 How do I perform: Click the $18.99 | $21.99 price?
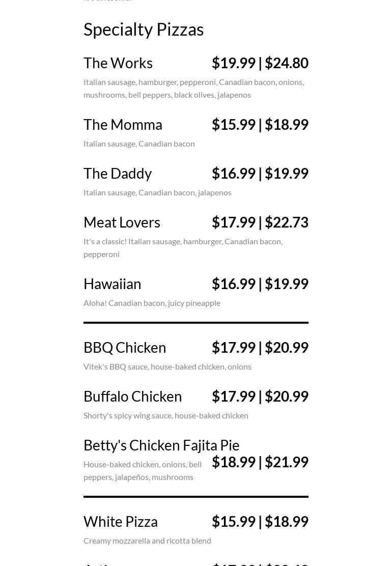(x=260, y=462)
